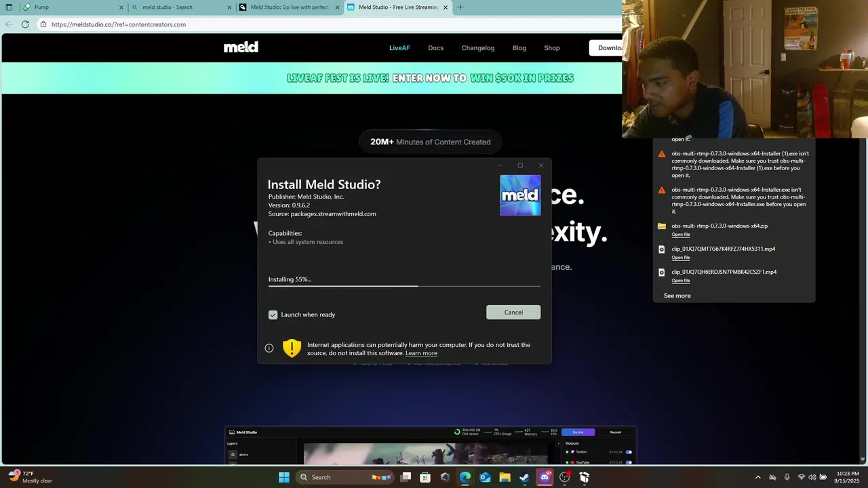Click the microphone icon in system tray
The image size is (868, 488).
[x=787, y=477]
